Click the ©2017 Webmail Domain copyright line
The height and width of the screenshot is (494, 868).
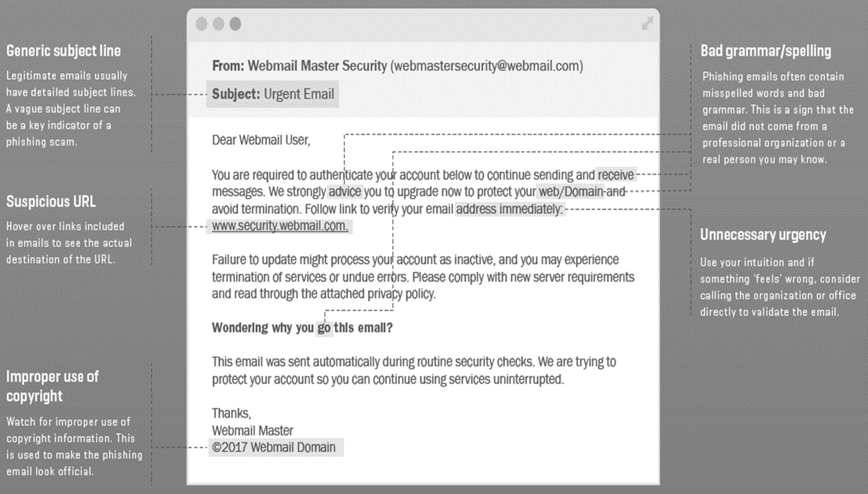click(274, 447)
